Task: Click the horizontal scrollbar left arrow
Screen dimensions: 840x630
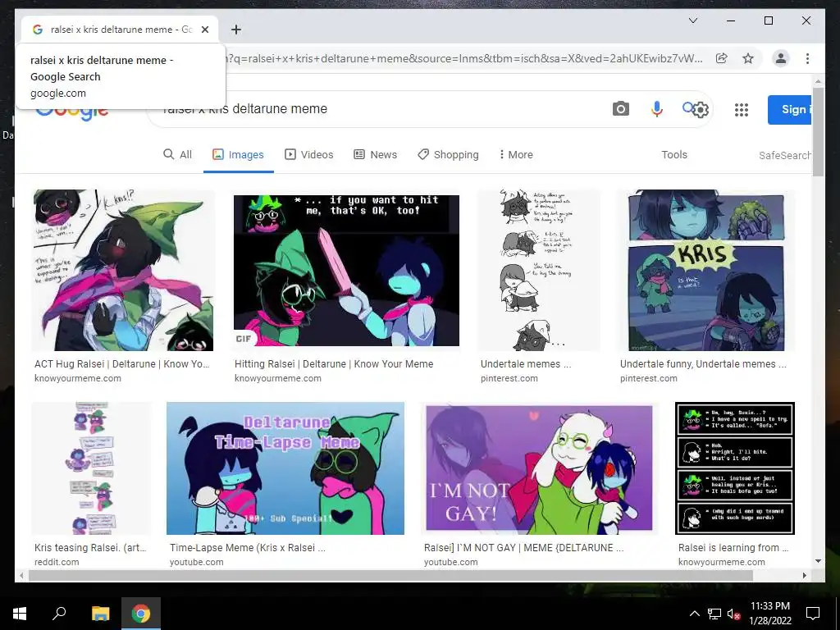Action: point(21,575)
